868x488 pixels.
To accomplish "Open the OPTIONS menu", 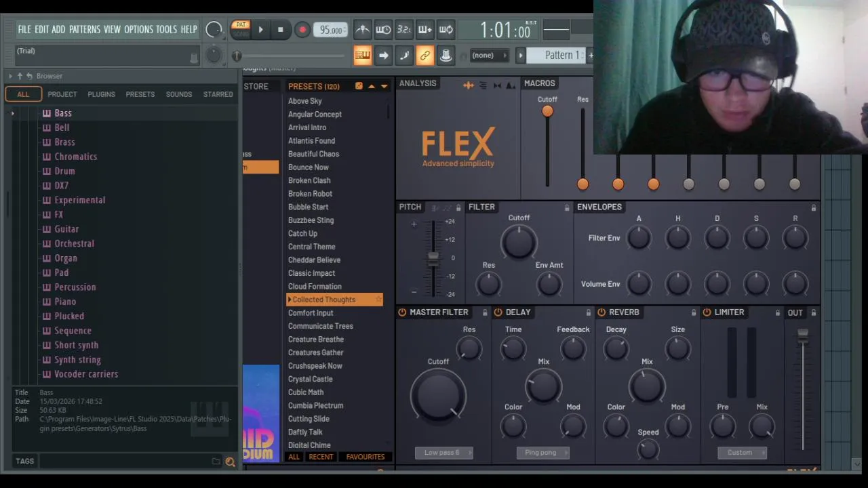I will (x=138, y=30).
